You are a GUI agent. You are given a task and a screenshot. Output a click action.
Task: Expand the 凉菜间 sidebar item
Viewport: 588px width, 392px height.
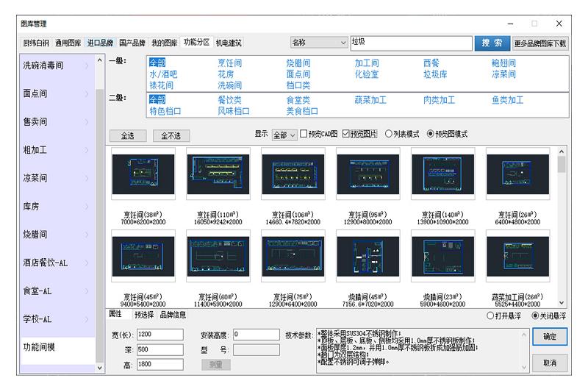[x=57, y=178]
